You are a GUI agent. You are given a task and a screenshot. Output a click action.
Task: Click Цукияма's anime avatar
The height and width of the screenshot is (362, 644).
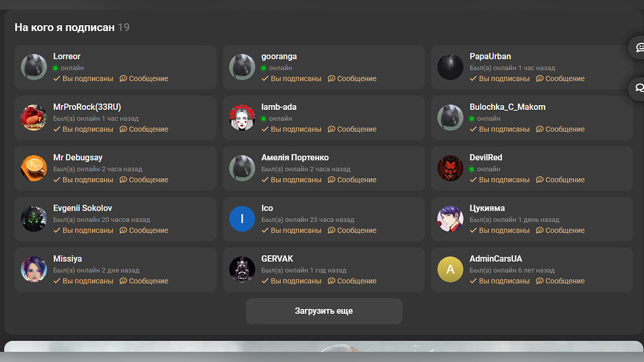coord(450,219)
